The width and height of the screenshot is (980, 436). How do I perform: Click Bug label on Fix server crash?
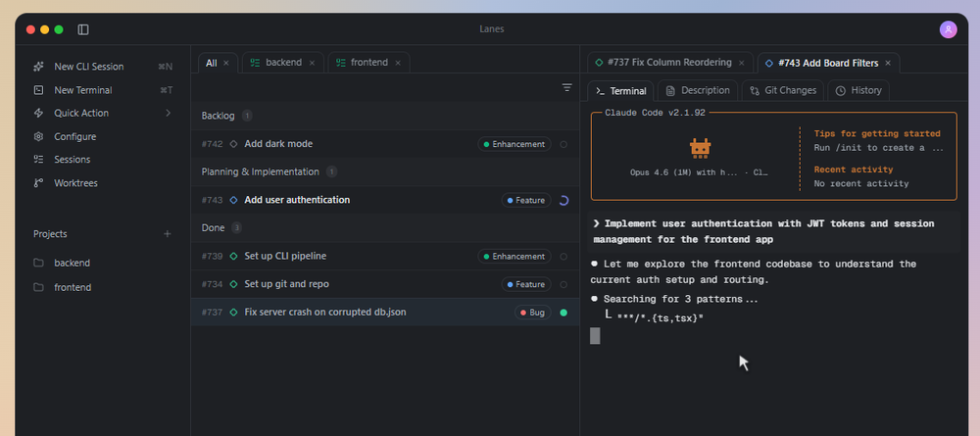tap(532, 313)
